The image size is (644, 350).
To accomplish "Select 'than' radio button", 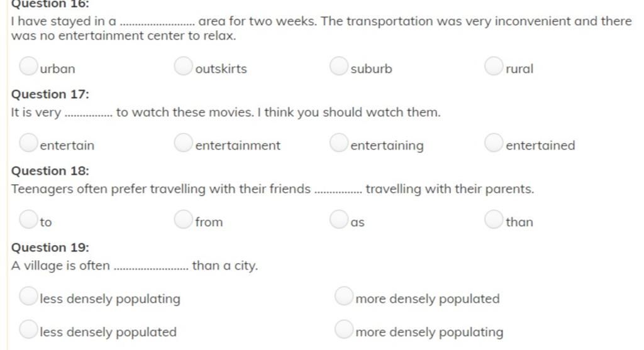I will tap(494, 219).
